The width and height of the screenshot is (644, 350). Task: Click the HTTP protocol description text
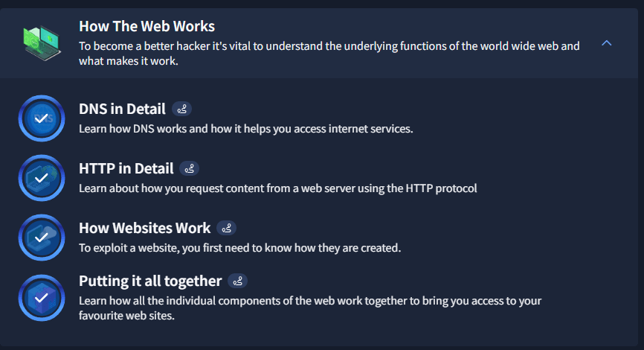(x=277, y=188)
